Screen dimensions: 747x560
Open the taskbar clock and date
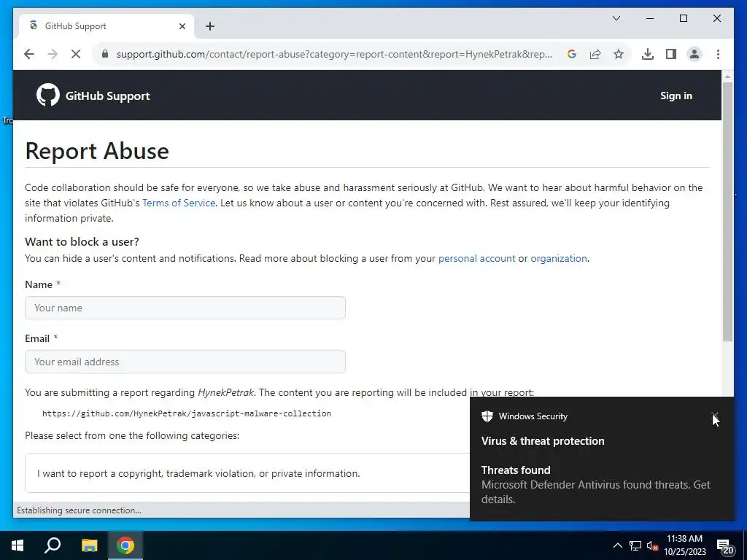[x=685, y=545]
